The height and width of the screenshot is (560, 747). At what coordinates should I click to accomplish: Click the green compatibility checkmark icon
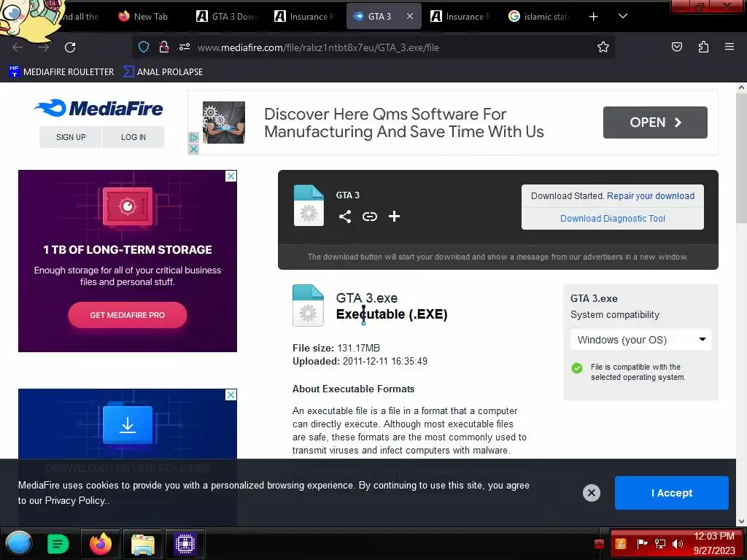(577, 368)
